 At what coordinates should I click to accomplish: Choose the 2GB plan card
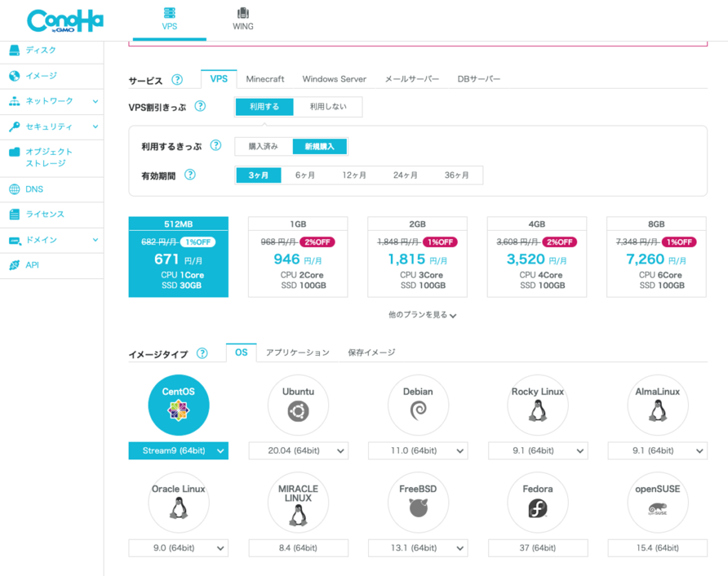[x=418, y=257]
